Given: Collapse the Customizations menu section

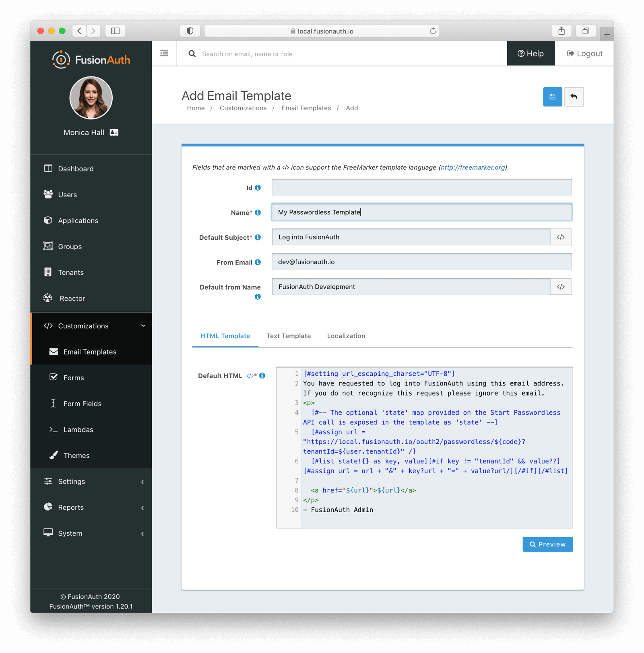Looking at the screenshot, I should click(x=91, y=326).
